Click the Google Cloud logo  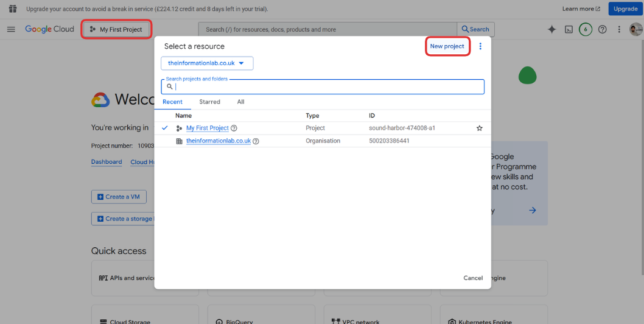pos(49,29)
